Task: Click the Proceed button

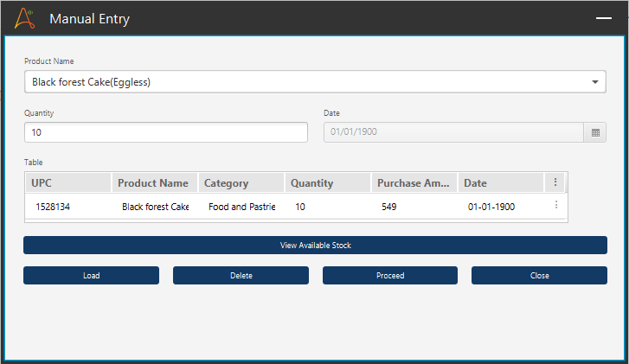Action: 390,276
